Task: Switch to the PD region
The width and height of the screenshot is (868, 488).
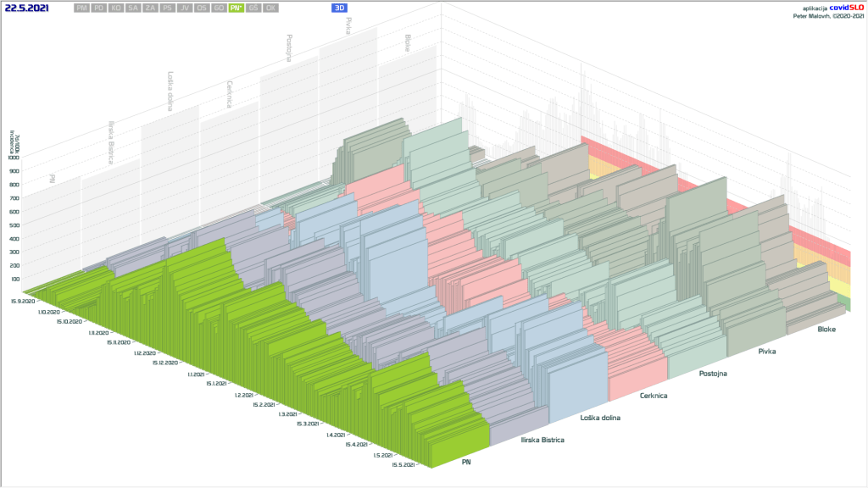Action: tap(99, 8)
